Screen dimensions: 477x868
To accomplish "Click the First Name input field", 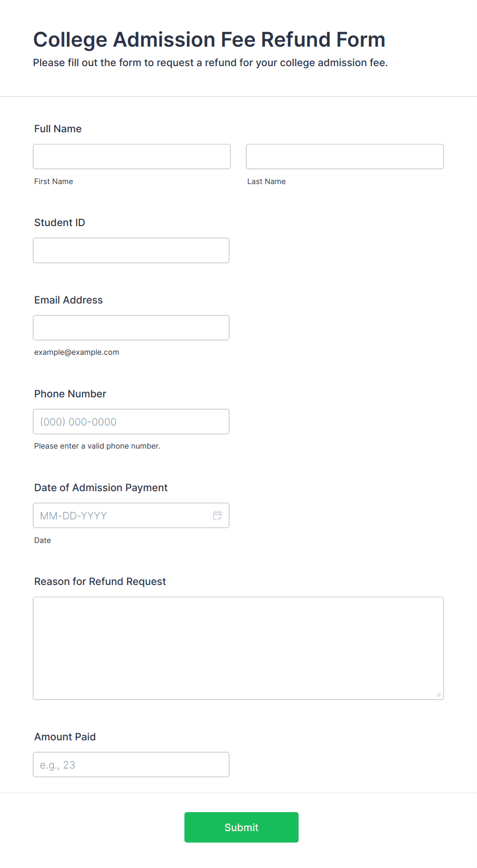I will [x=132, y=156].
